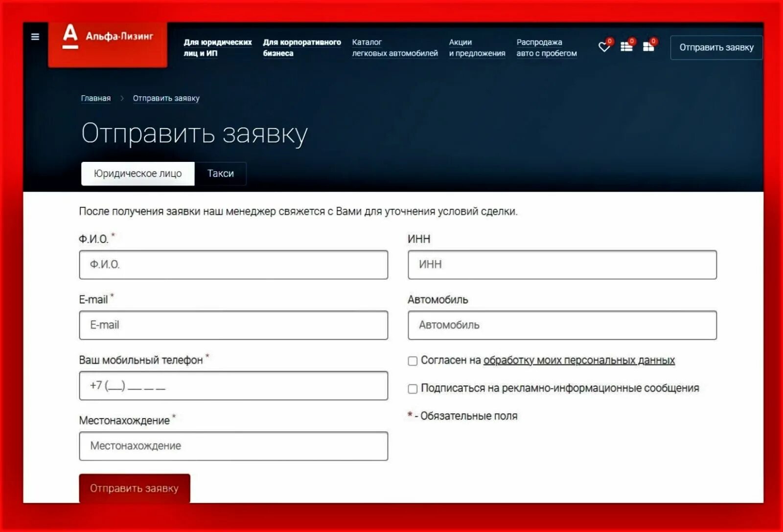Click header Отправить заявку button
This screenshot has width=783, height=532.
(x=716, y=47)
